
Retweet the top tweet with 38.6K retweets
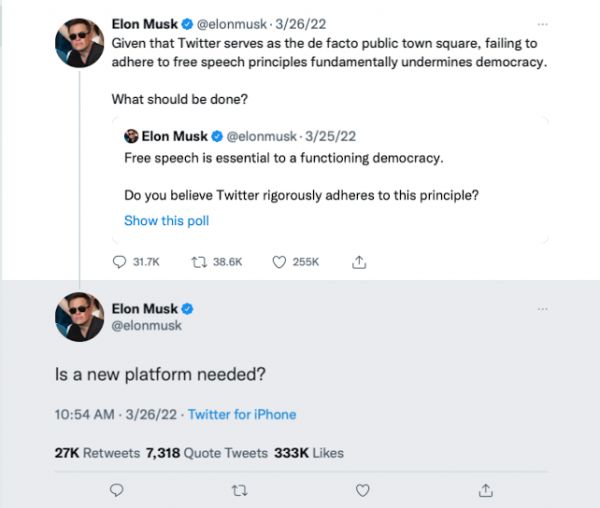[x=197, y=261]
